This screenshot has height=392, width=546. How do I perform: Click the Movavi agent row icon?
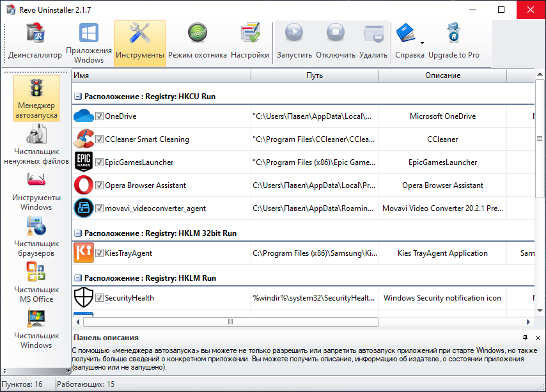[84, 208]
